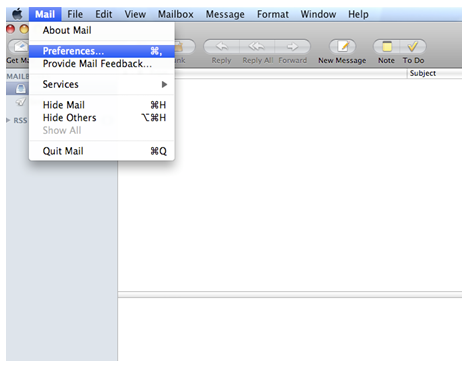The height and width of the screenshot is (368, 468).
Task: Select the Sent mailbox icon
Action: click(x=21, y=102)
